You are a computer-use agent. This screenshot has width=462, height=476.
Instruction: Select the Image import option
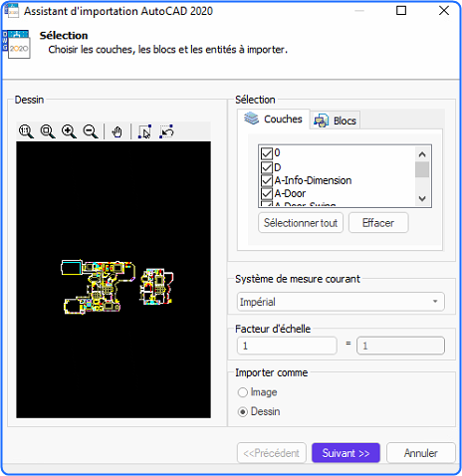[x=243, y=392]
